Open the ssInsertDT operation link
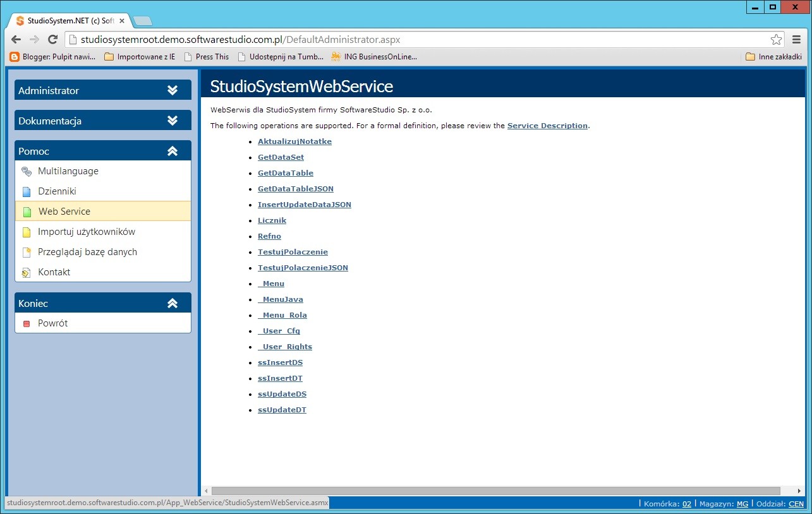This screenshot has width=812, height=514. 280,378
